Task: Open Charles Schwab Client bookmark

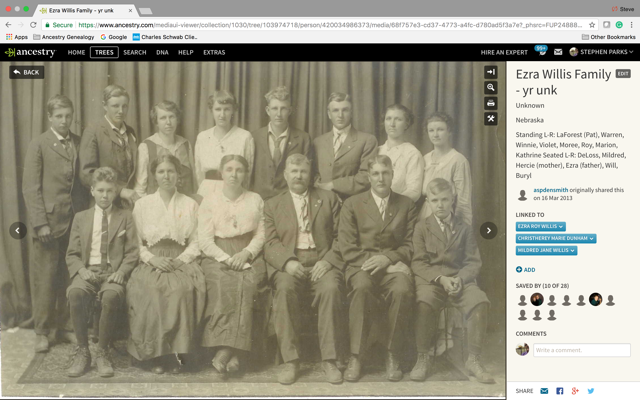Action: [165, 37]
